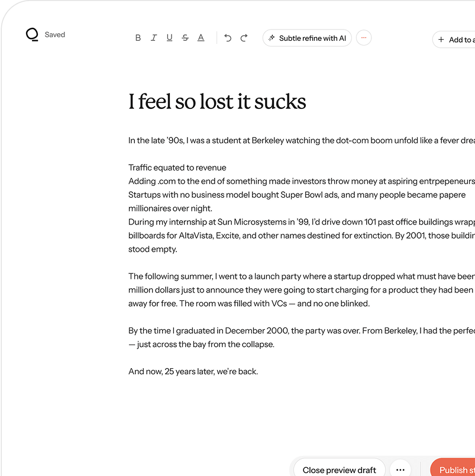Click the Add to button with plus
This screenshot has height=476, width=475.
(454, 40)
